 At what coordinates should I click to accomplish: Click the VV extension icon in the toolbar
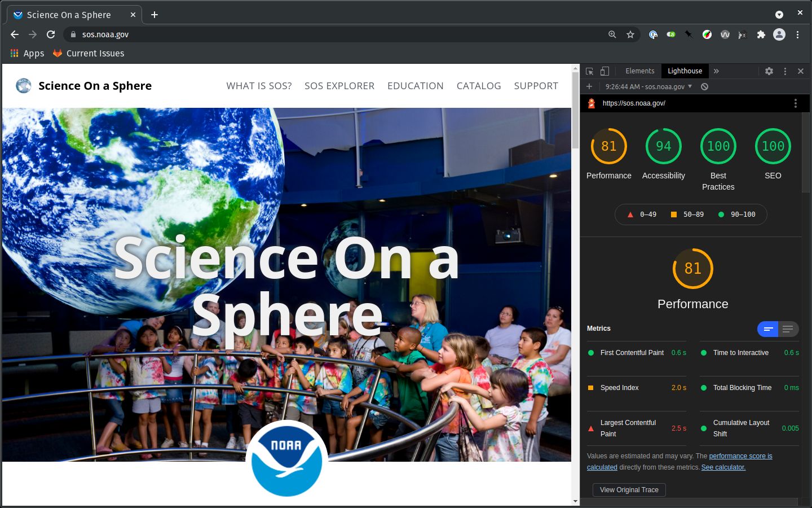click(725, 34)
